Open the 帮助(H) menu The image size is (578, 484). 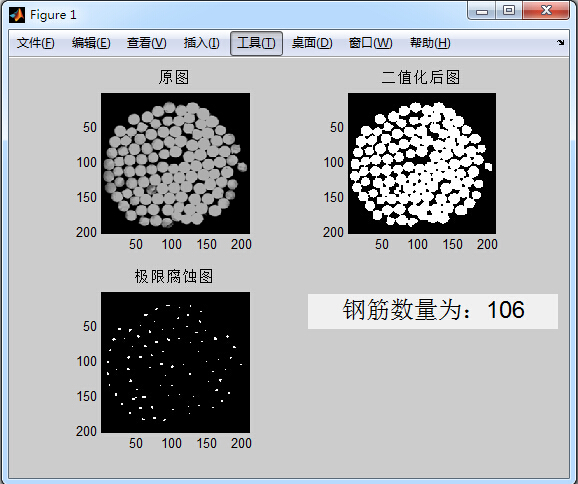tap(430, 43)
